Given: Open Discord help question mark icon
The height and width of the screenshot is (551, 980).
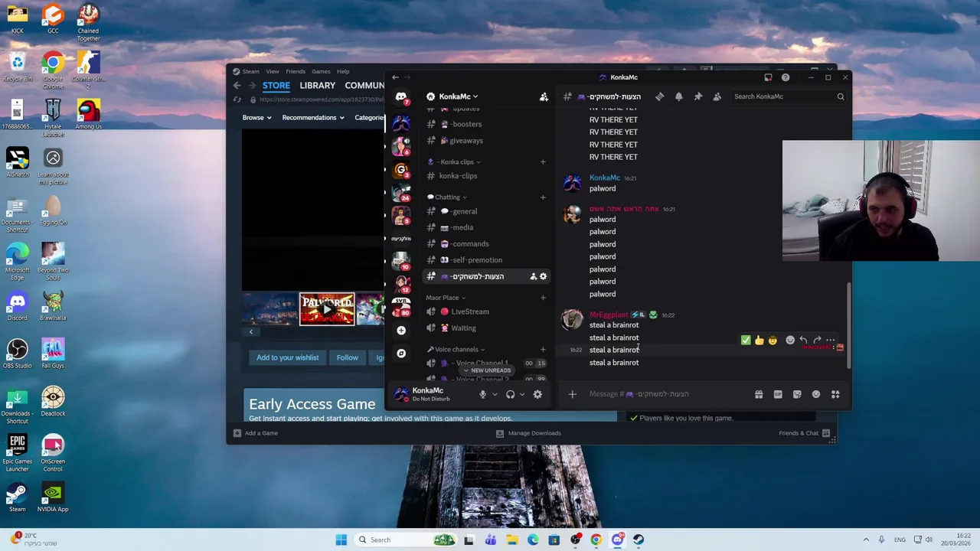Looking at the screenshot, I should 786,77.
